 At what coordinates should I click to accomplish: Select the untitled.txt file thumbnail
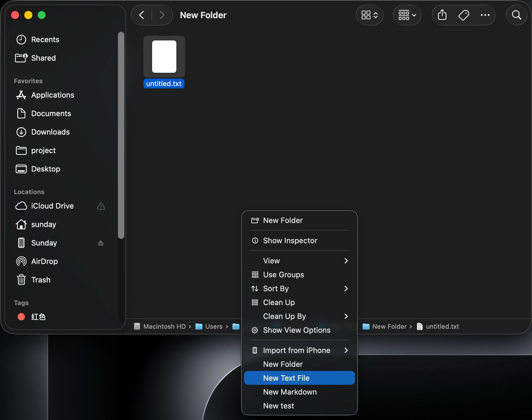point(164,56)
